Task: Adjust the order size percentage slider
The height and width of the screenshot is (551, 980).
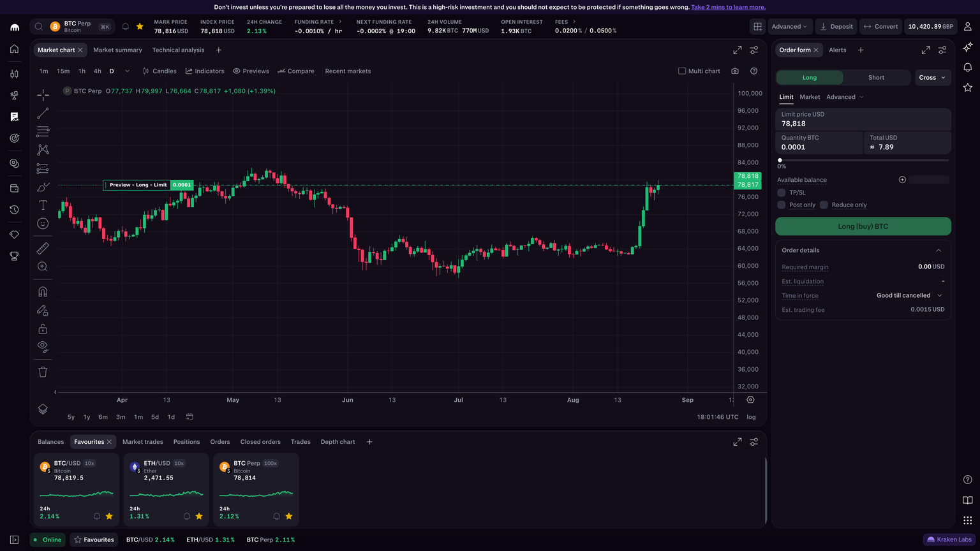Action: (863, 160)
